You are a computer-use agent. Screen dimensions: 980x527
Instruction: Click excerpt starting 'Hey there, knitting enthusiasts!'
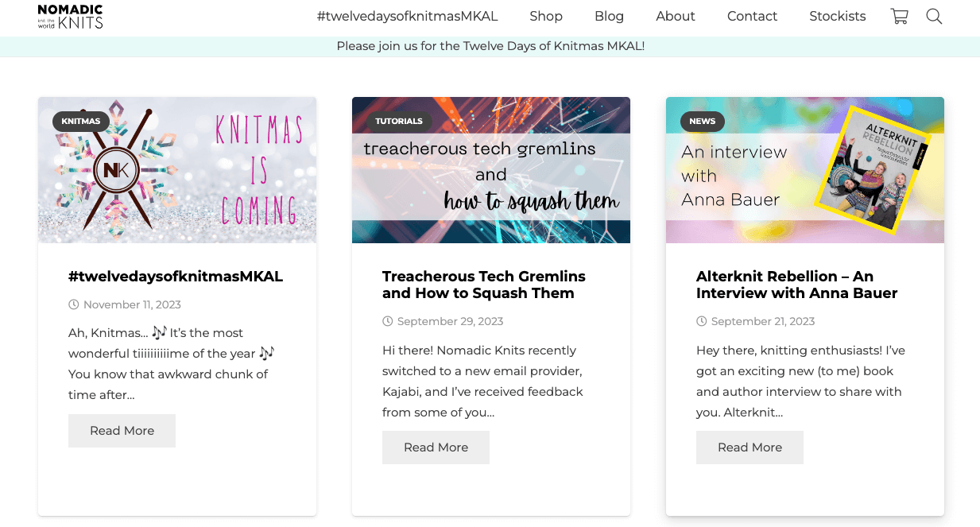(x=800, y=381)
